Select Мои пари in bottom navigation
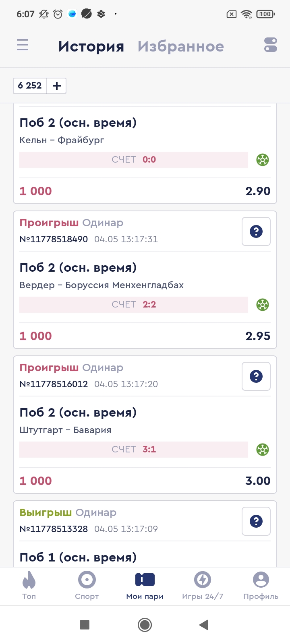The image size is (290, 644). (x=145, y=585)
